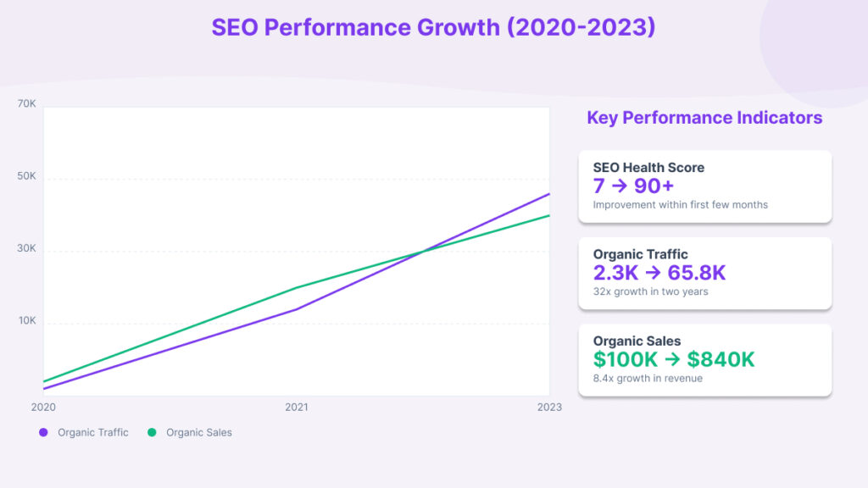
Task: Click the Key Performance Indicators heading
Action: click(x=704, y=118)
